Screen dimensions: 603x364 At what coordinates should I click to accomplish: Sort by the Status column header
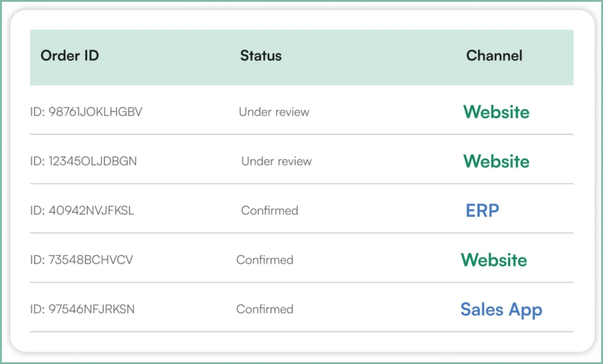[261, 56]
